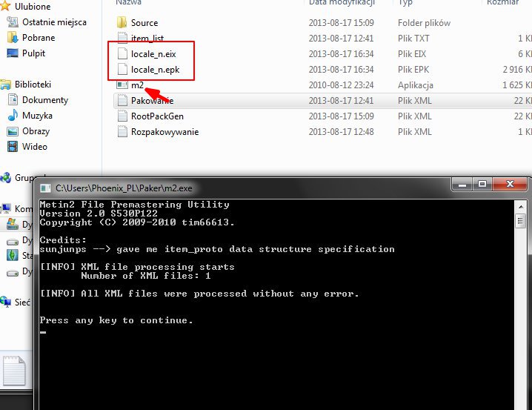This screenshot has height=410, width=532.
Task: Open Ostatnie miejsca in sidebar
Action: (x=54, y=22)
